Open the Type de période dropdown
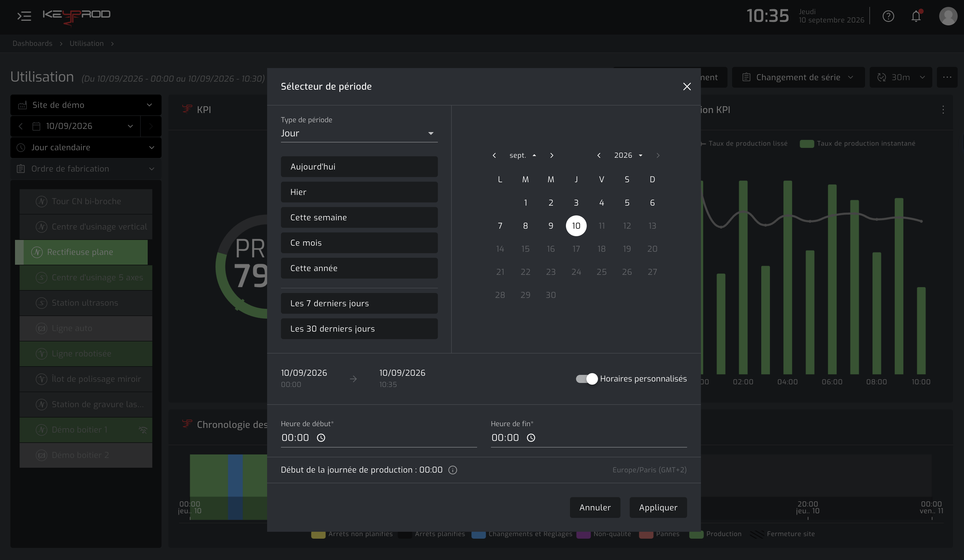The height and width of the screenshot is (560, 964). (x=359, y=133)
